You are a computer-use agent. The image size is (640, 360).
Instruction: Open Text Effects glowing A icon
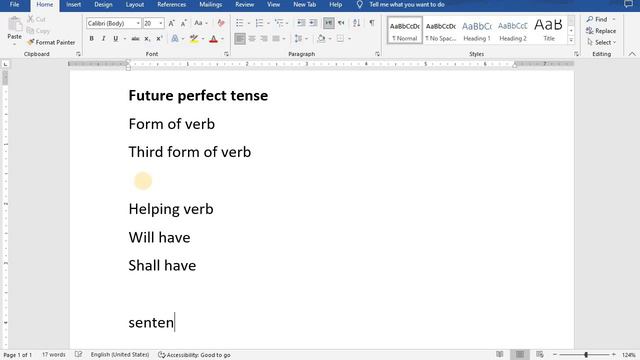point(175,39)
